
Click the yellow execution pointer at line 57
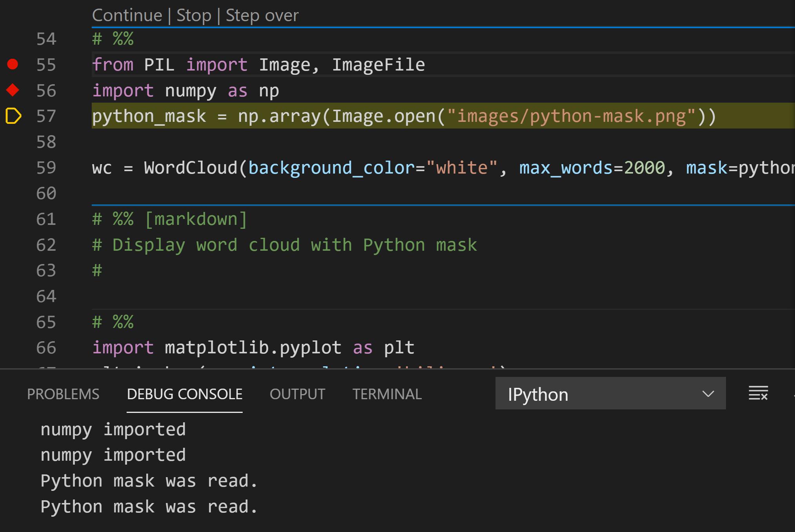tap(13, 116)
